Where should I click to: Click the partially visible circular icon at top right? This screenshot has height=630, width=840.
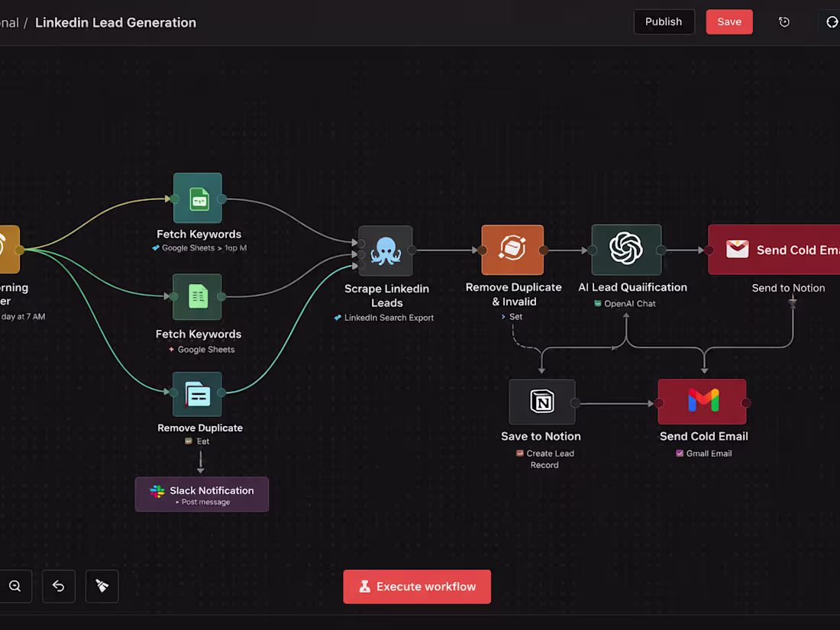[832, 22]
